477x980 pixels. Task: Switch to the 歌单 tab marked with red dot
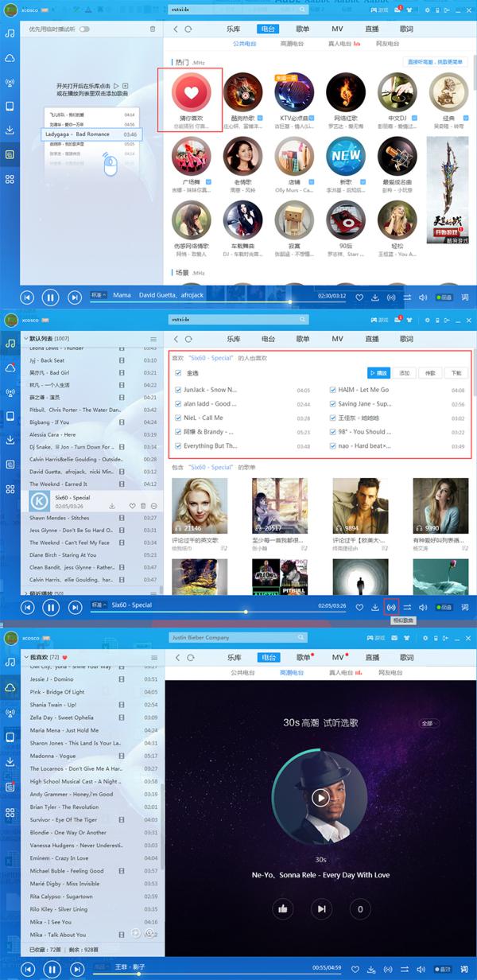click(x=304, y=658)
